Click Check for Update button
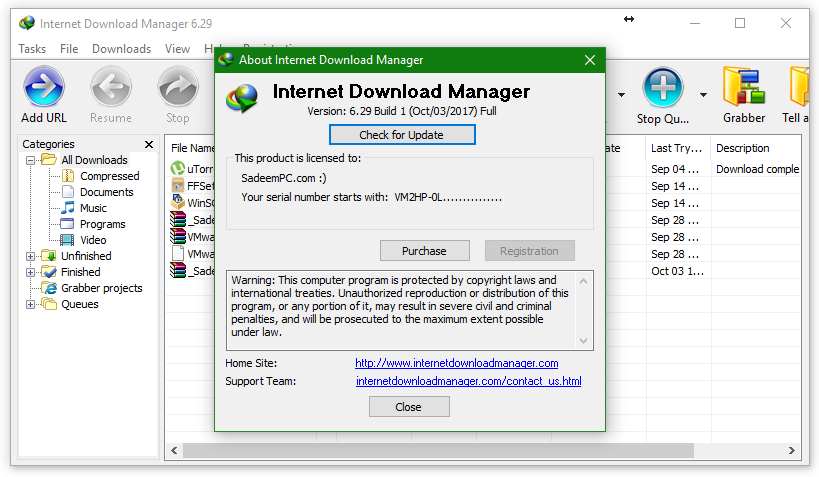The image size is (819, 477). 402,135
